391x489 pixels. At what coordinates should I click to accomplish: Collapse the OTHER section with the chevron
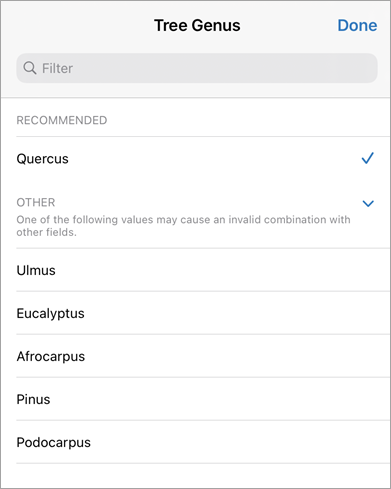coord(368,203)
